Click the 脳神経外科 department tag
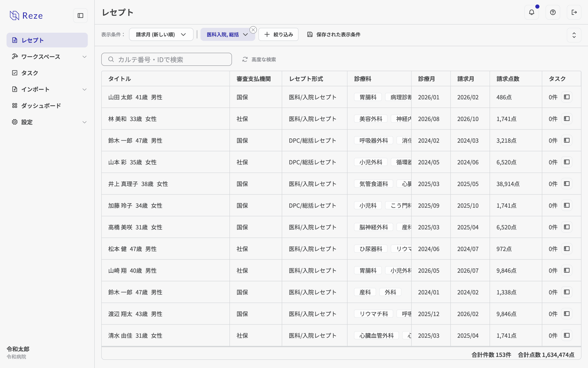The height and width of the screenshot is (368, 588). click(x=373, y=227)
